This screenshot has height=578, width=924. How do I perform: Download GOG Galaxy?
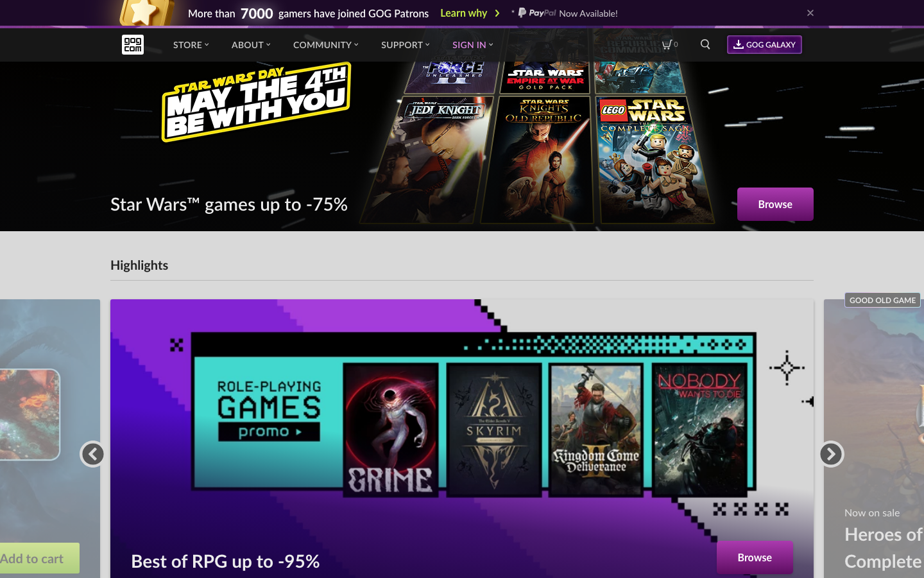(764, 44)
